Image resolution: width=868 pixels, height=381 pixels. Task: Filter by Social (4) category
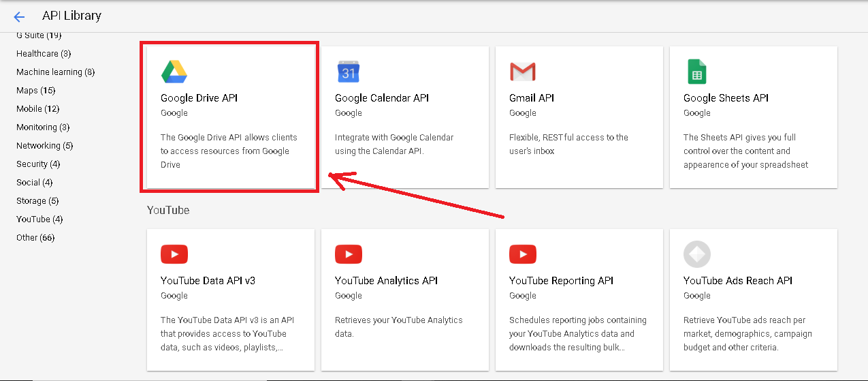(x=34, y=183)
